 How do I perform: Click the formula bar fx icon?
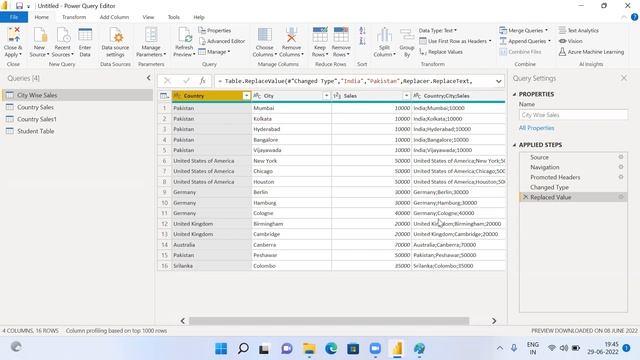click(x=202, y=81)
